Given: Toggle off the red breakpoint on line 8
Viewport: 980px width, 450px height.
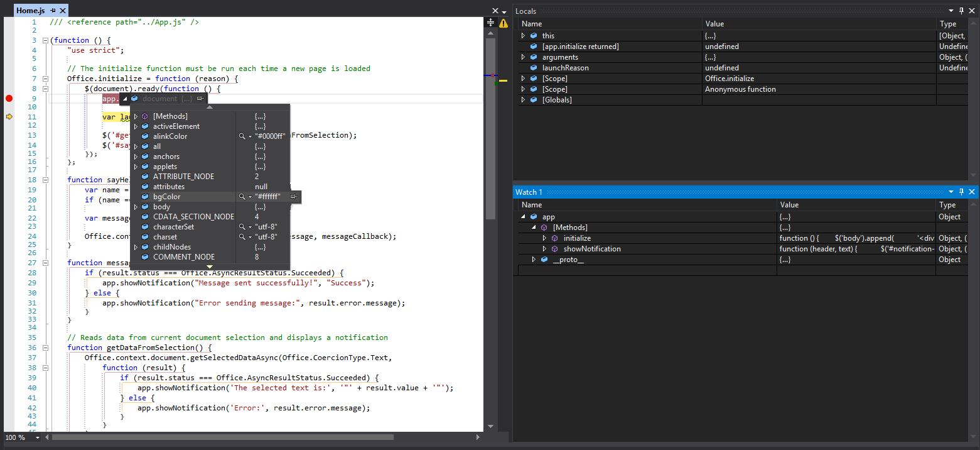Looking at the screenshot, I should 8,98.
